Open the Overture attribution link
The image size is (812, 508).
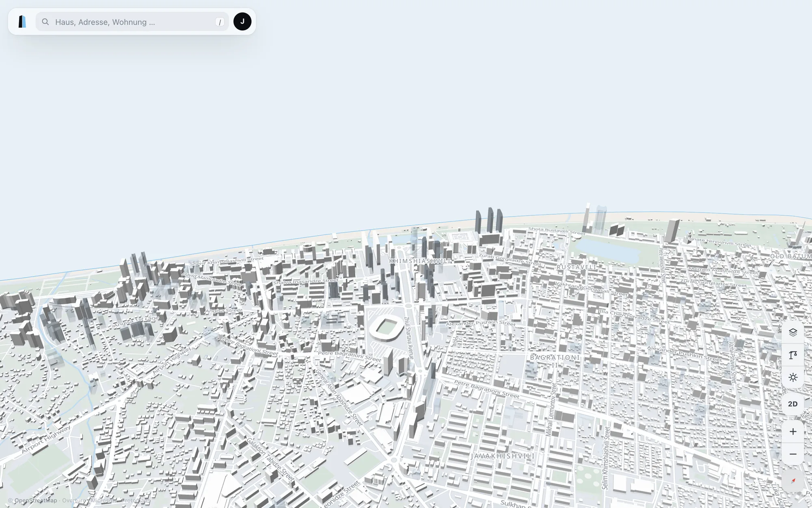(74, 500)
